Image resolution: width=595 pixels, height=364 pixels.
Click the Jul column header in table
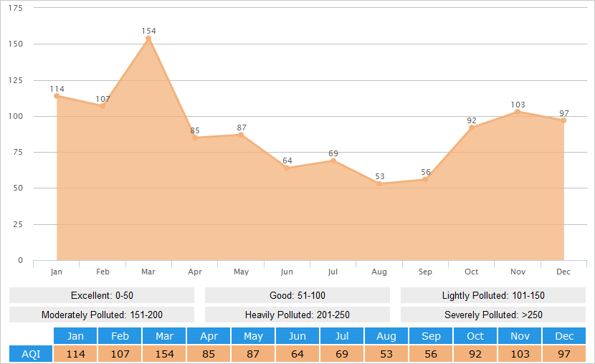342,336
